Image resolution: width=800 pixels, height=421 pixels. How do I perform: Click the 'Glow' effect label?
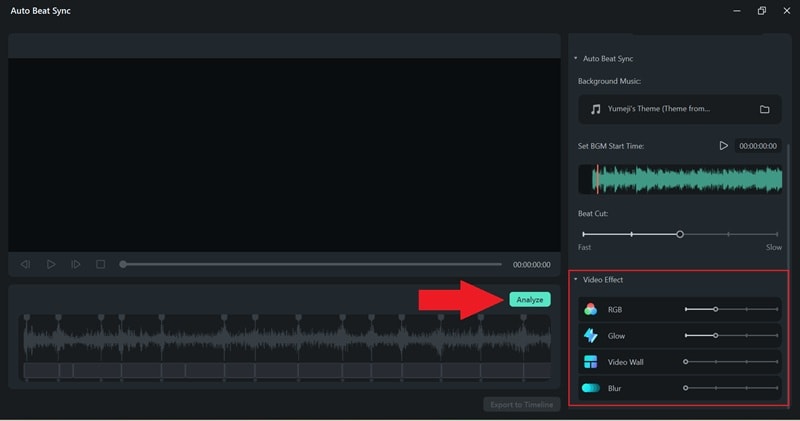616,336
